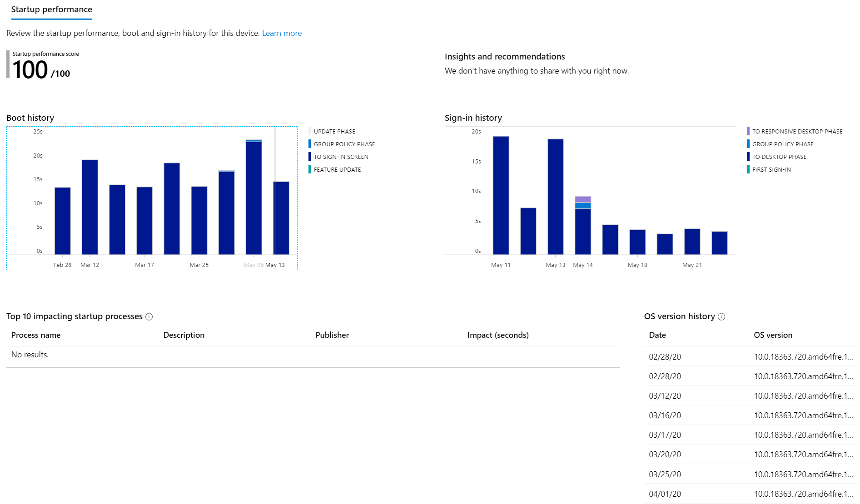The image size is (860, 504).
Task: Click the info icon beside Top 10 impacting startup processes
Action: coord(149,316)
